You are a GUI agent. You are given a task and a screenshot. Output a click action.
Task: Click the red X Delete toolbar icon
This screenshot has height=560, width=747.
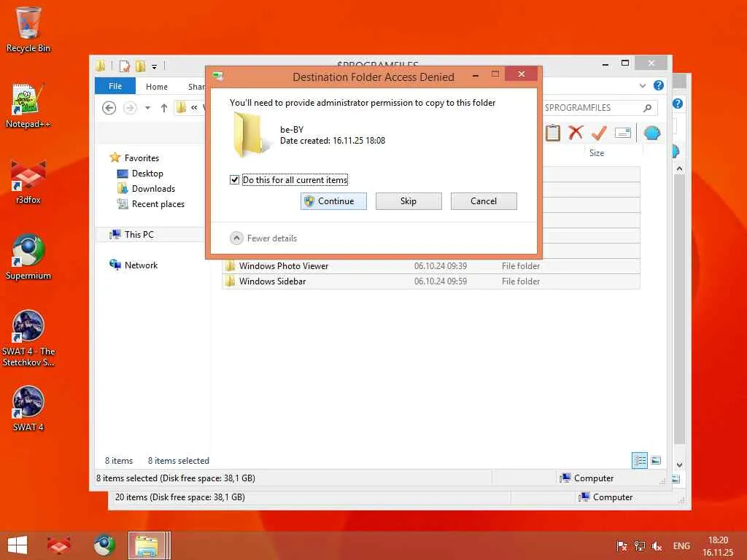[576, 133]
